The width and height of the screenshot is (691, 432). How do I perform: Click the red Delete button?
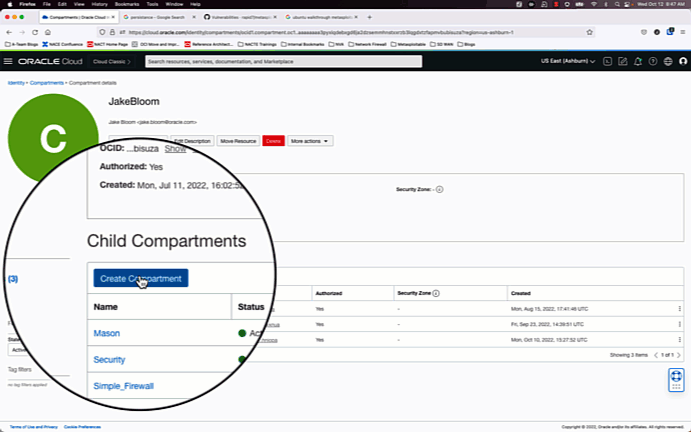[273, 141]
